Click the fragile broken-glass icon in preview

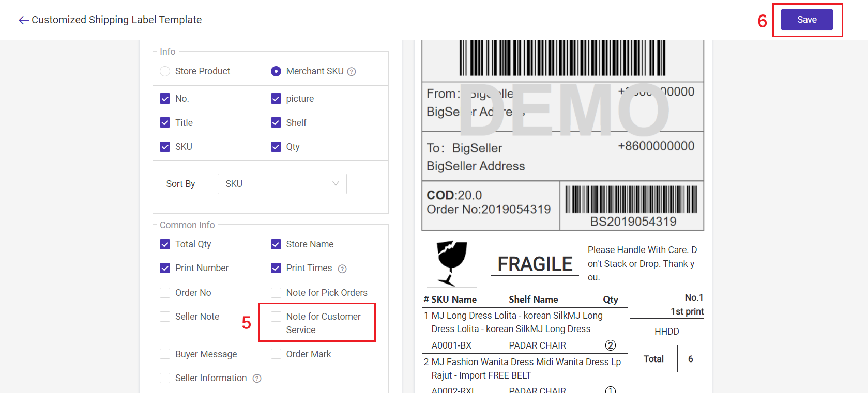tap(451, 262)
